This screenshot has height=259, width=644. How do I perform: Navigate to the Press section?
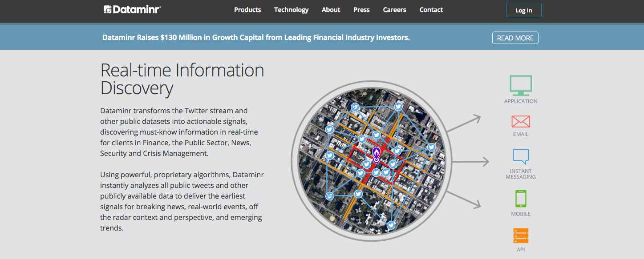click(361, 10)
